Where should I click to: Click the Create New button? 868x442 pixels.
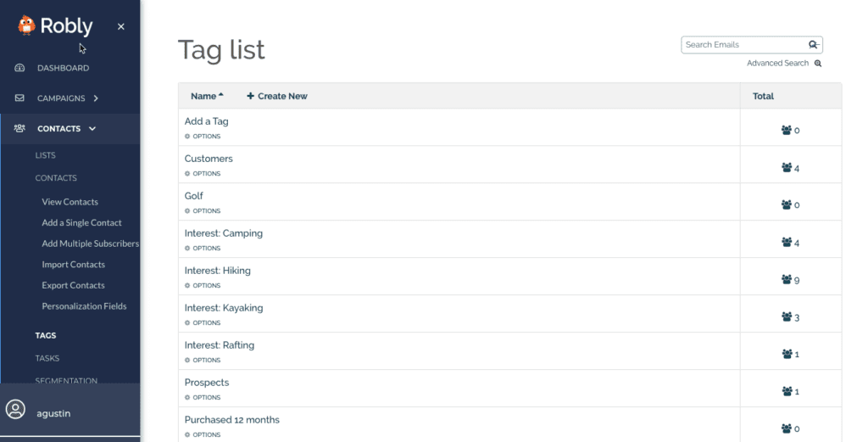(277, 96)
